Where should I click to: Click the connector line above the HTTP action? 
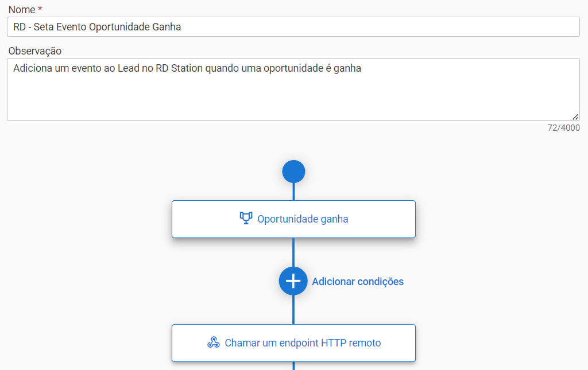coord(293,310)
